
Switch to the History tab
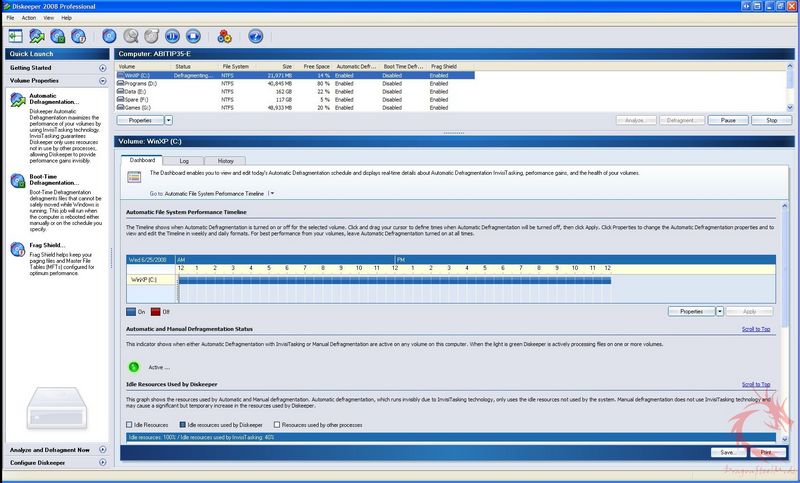[x=226, y=160]
